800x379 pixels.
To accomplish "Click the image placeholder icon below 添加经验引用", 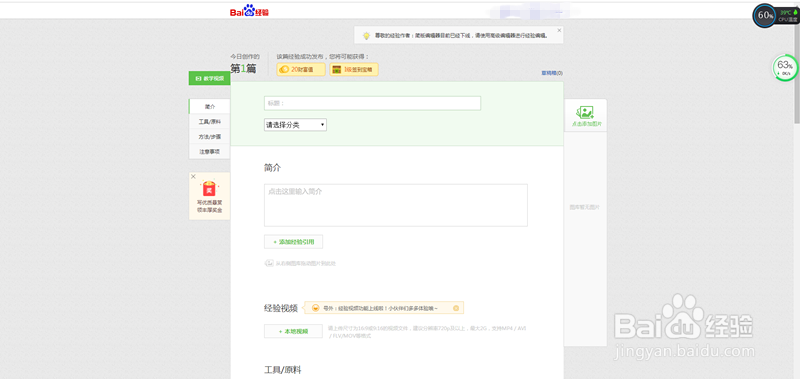I will [x=269, y=263].
